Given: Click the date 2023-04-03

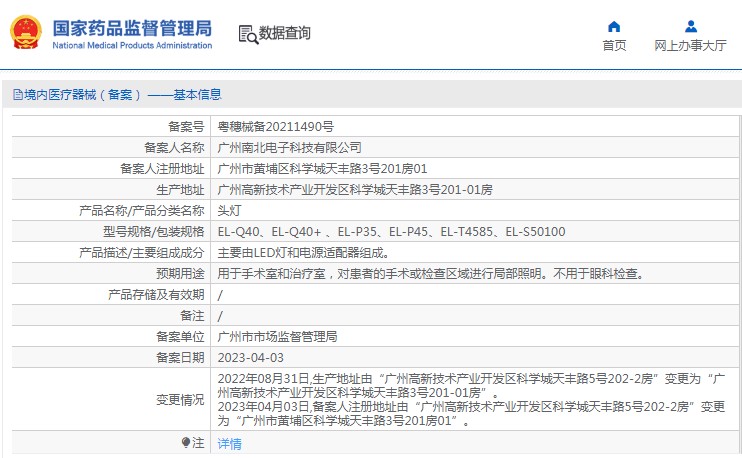Looking at the screenshot, I should 251,358.
